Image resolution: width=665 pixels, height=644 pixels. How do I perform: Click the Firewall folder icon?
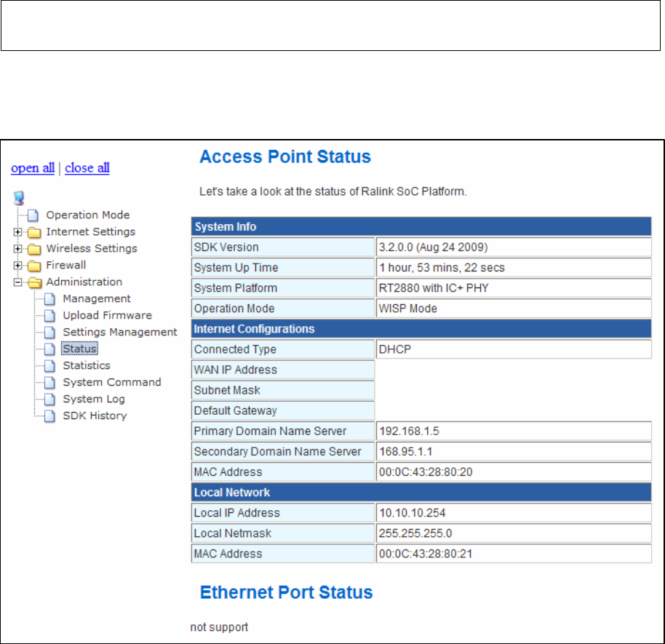[x=34, y=266]
